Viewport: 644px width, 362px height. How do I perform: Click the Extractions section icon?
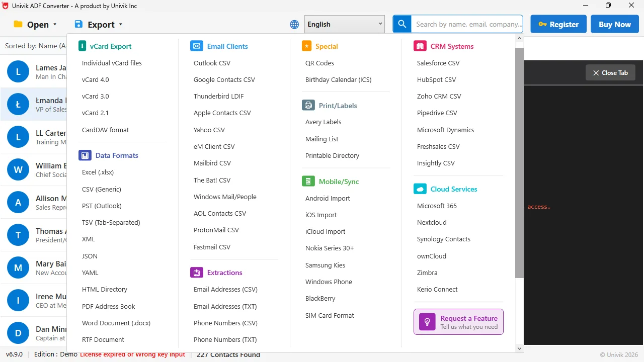[x=197, y=273]
